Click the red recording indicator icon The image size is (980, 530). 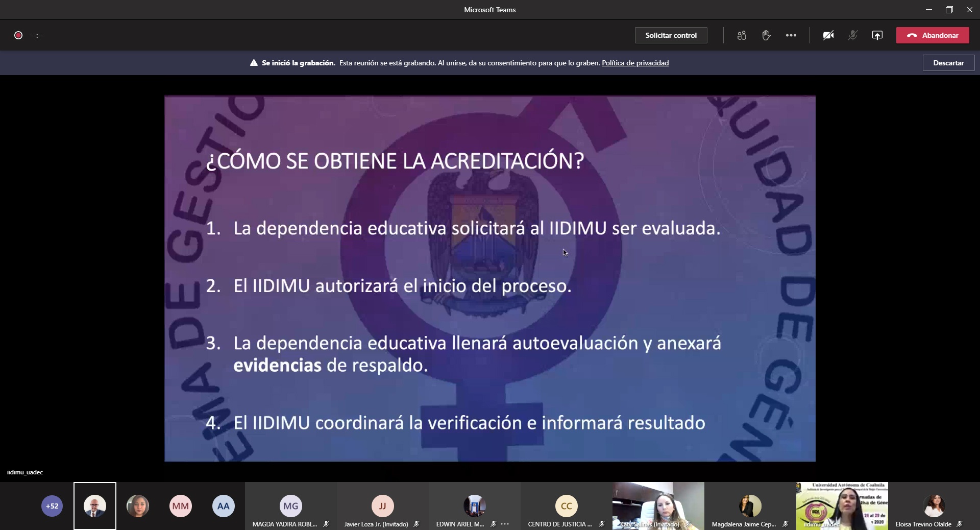coord(18,35)
